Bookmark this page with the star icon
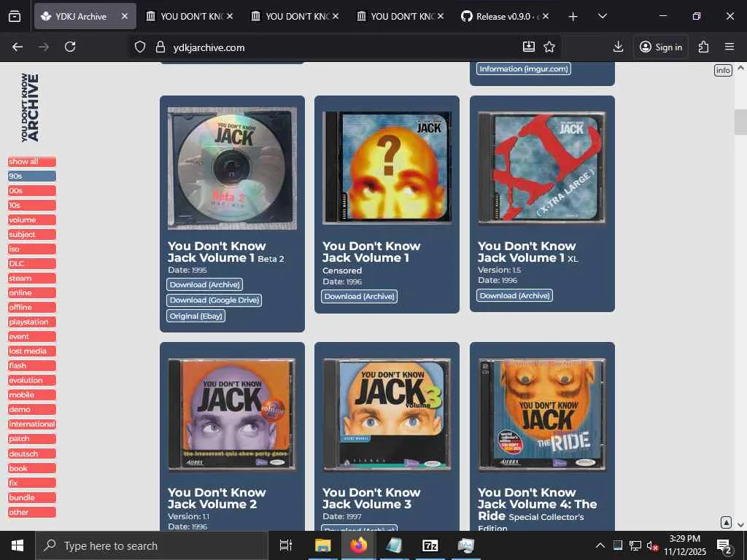This screenshot has height=560, width=747. (549, 47)
